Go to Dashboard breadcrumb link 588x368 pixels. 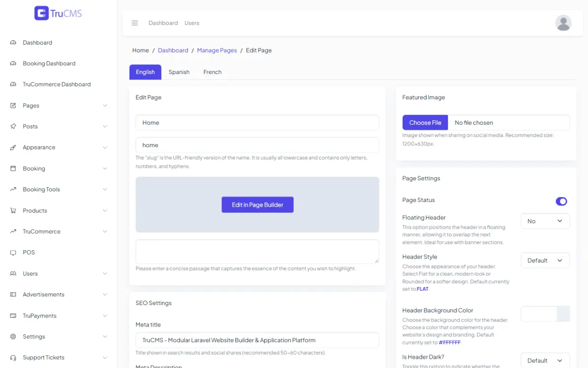(173, 50)
